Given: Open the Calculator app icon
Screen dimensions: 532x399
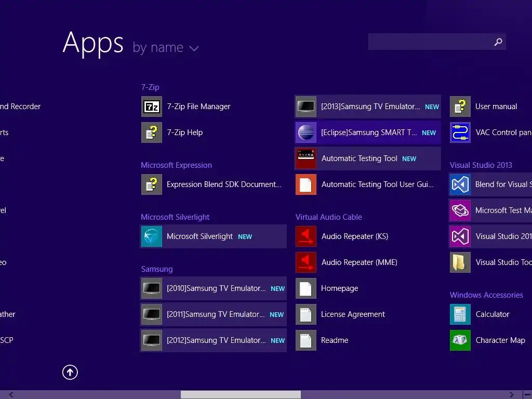Looking at the screenshot, I should click(x=460, y=314).
